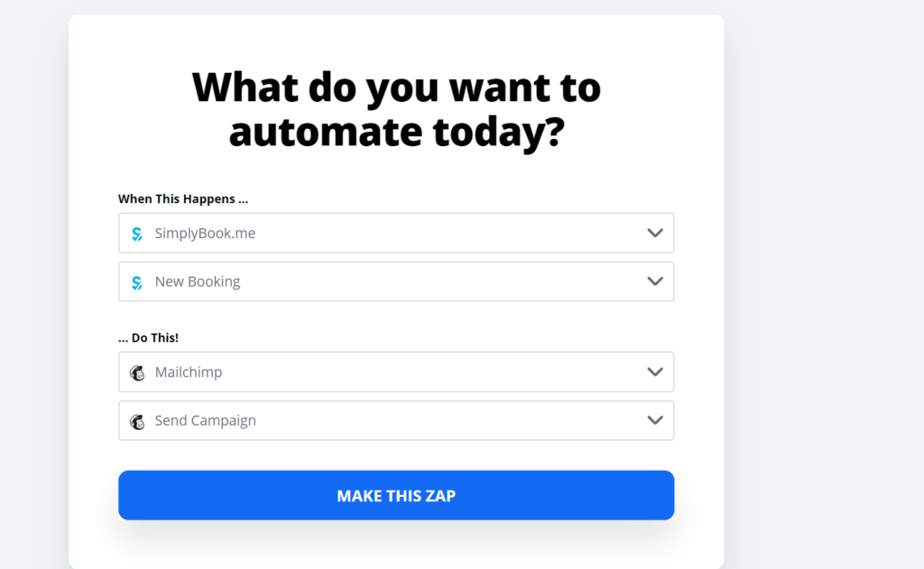Click the Mailchimp monkey icon in action app field
This screenshot has height=569, width=924.
pos(137,372)
